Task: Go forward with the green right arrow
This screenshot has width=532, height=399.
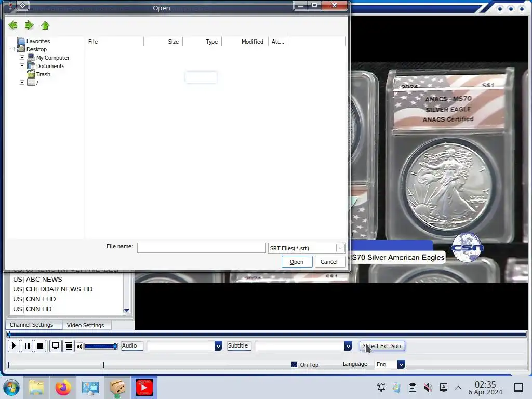Action: (x=29, y=25)
